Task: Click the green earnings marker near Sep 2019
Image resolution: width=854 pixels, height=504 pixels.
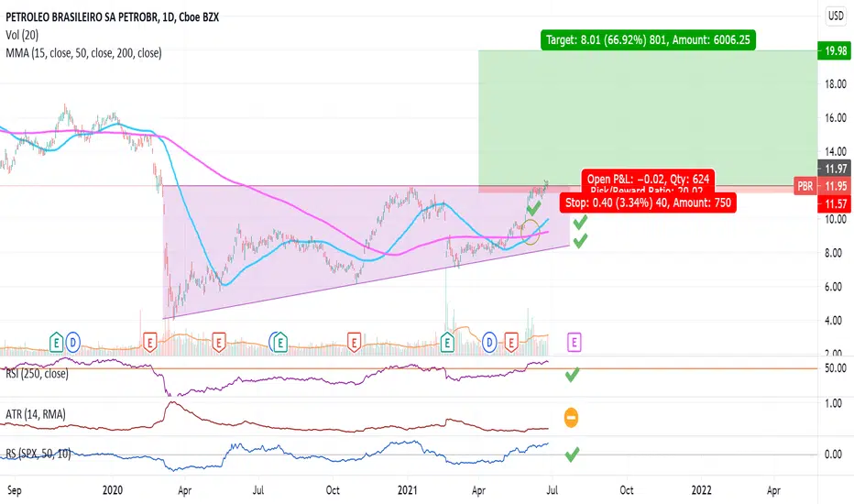Action: click(x=56, y=342)
